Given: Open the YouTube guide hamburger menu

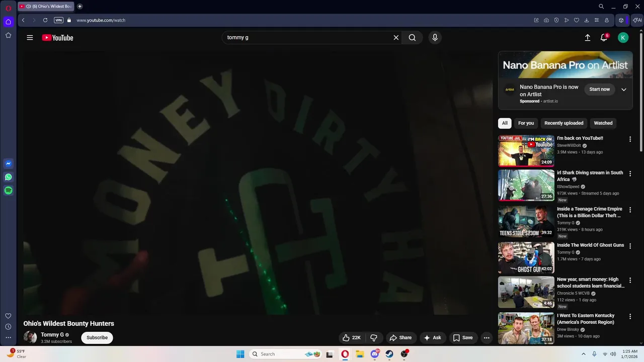Looking at the screenshot, I should (30, 38).
